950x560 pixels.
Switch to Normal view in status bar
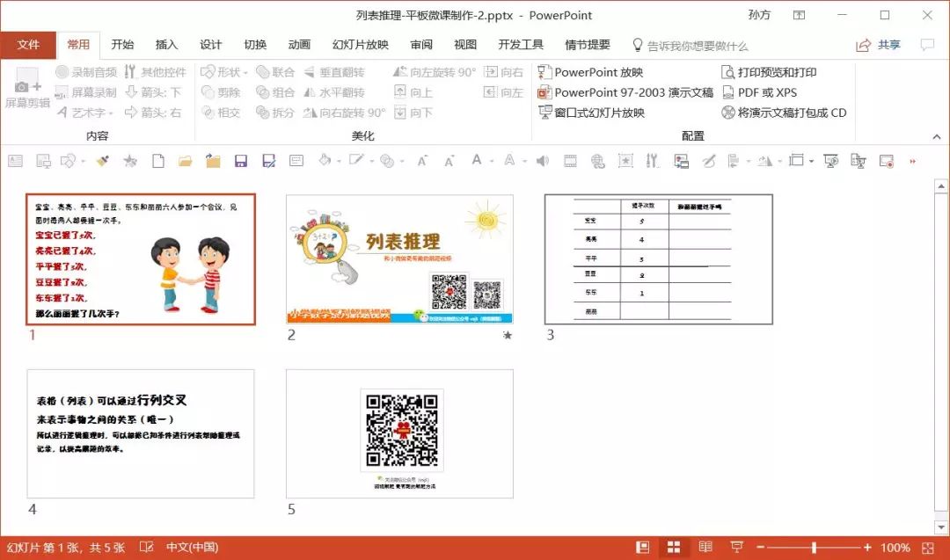click(642, 548)
